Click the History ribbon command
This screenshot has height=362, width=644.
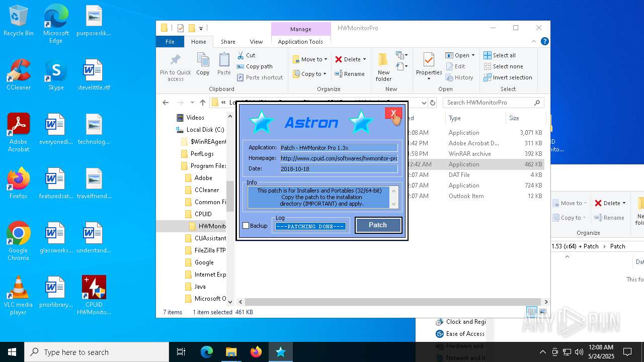point(459,77)
